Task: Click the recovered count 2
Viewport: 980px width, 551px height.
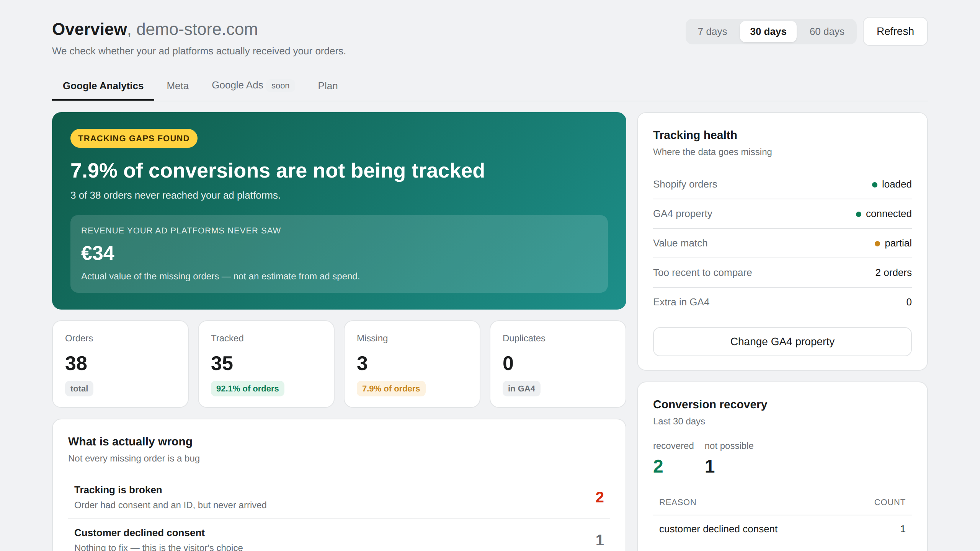Action: click(x=658, y=466)
